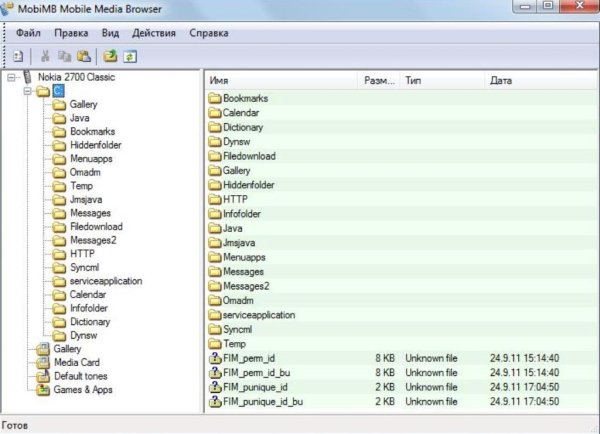Click the Games & Apps tree icon
Viewport: 600px width, 434px height.
pos(43,390)
